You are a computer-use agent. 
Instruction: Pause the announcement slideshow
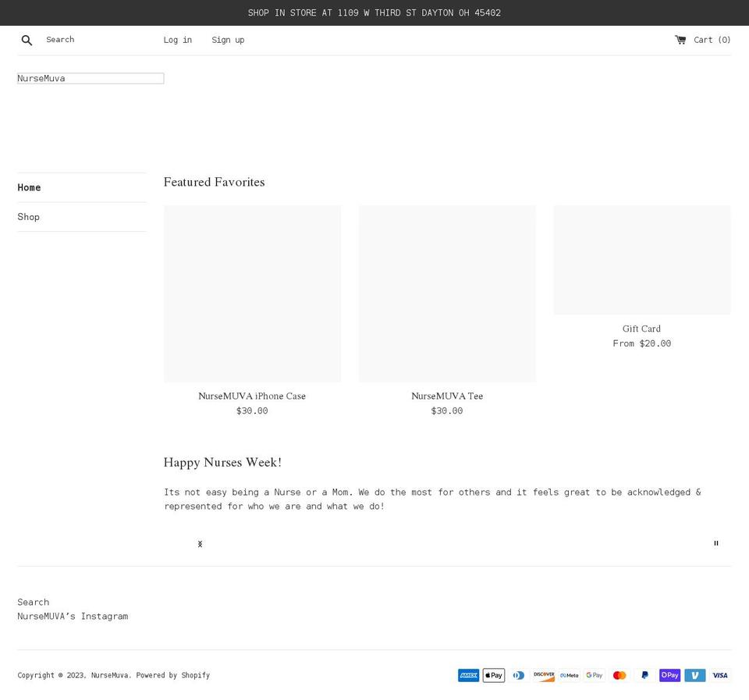(715, 543)
